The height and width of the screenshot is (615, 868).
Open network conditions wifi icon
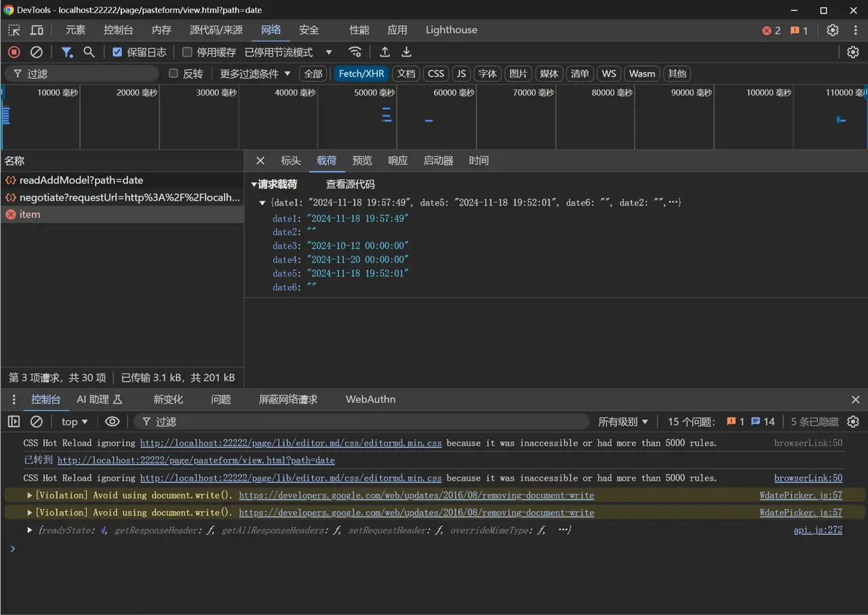coord(355,52)
